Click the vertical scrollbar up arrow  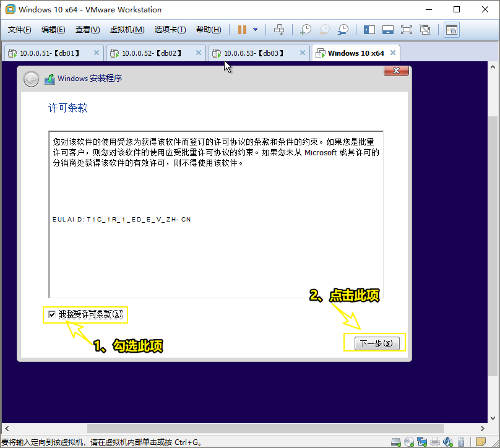tap(493, 67)
